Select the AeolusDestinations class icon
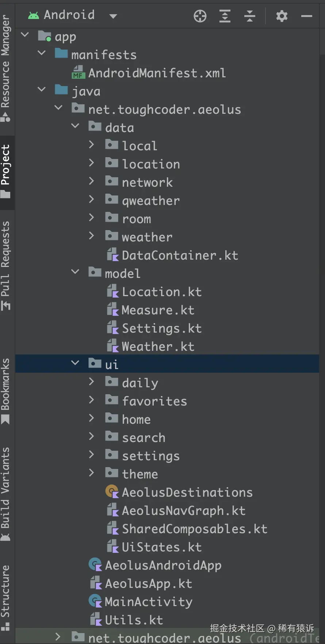Viewport: 325px width, 644px height. coord(112,492)
